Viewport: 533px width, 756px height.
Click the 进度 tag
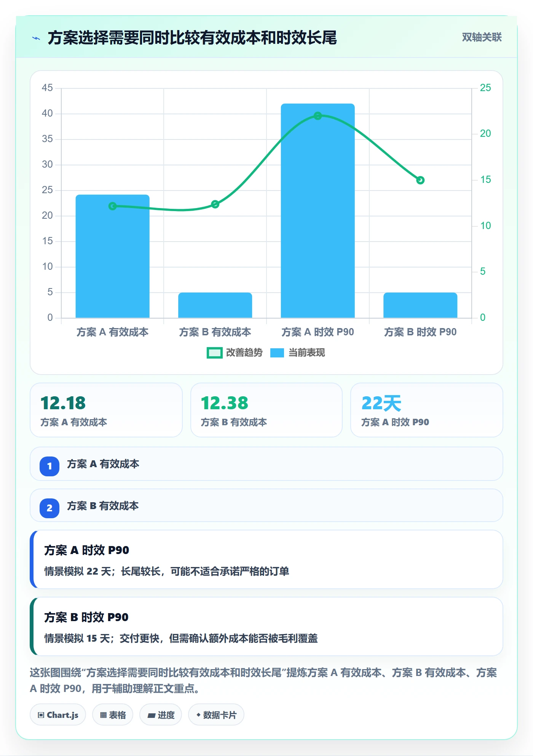tap(161, 715)
